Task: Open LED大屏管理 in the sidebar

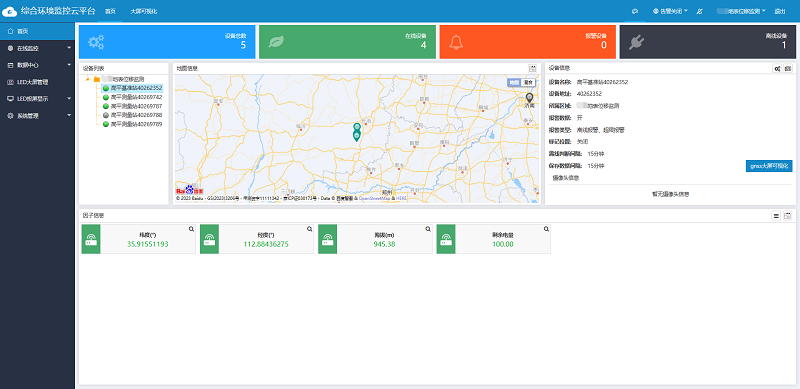Action: (x=37, y=82)
